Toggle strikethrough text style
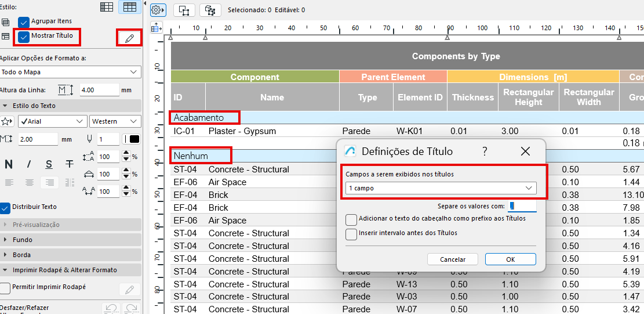This screenshot has width=644, height=314. [70, 164]
